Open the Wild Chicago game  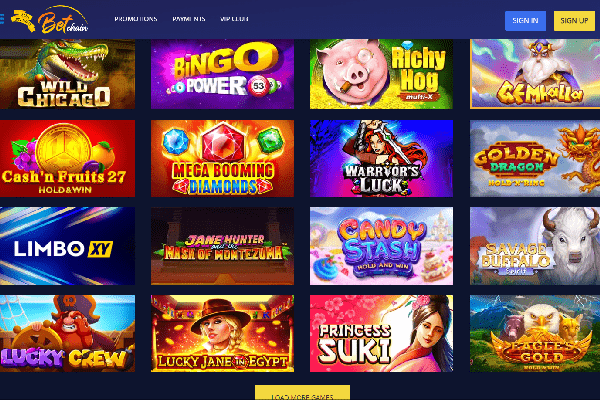67,74
